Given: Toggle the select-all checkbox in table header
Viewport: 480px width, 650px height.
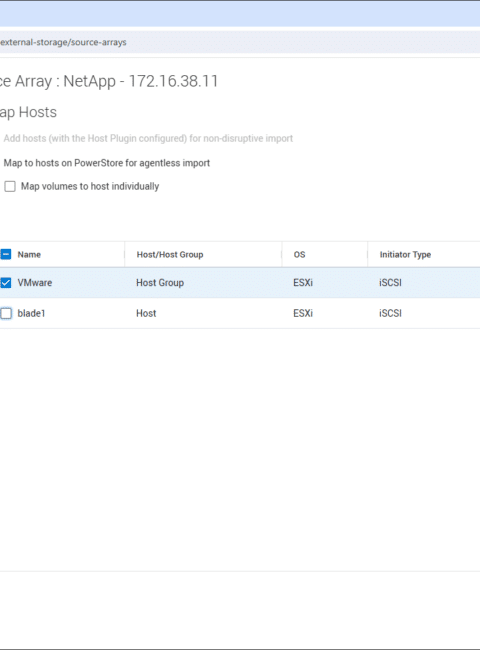Looking at the screenshot, I should click(5, 254).
